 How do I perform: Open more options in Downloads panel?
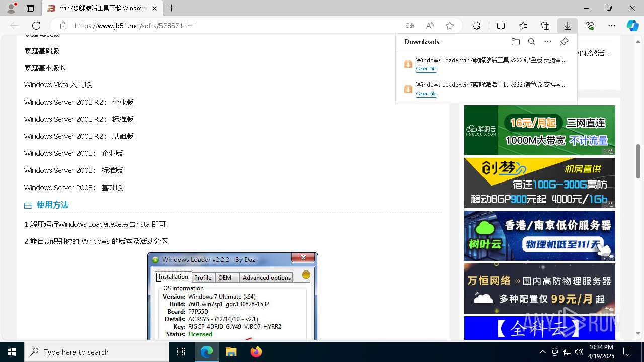point(548,42)
